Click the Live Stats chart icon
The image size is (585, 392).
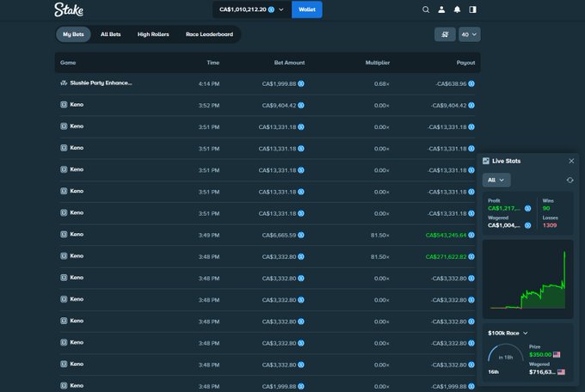pyautogui.click(x=486, y=161)
